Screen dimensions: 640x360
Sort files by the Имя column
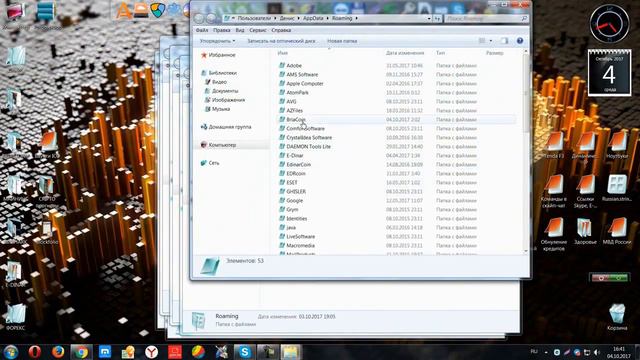coord(282,53)
